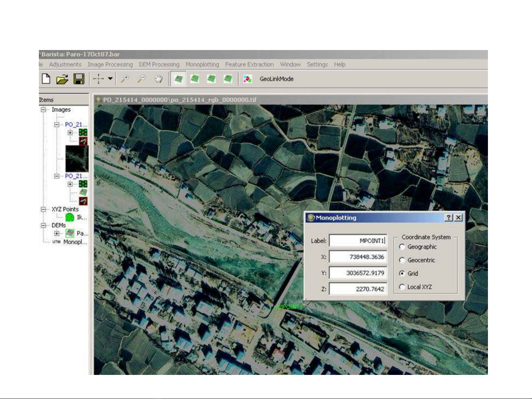Collapse the DEMs tree node
Viewport: 532px width, 399px height.
point(44,225)
